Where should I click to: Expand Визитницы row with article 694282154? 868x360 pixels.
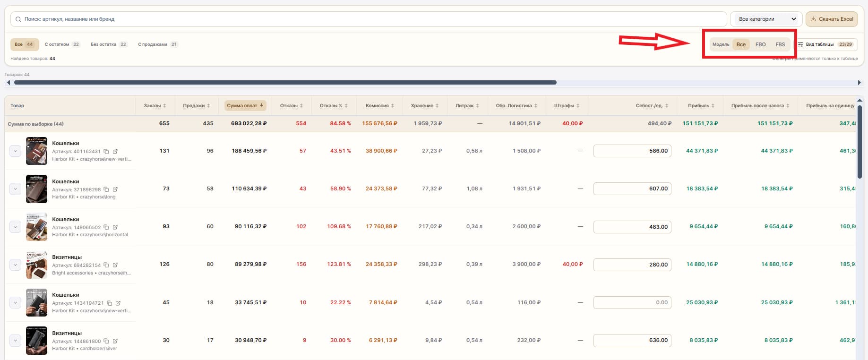point(15,265)
